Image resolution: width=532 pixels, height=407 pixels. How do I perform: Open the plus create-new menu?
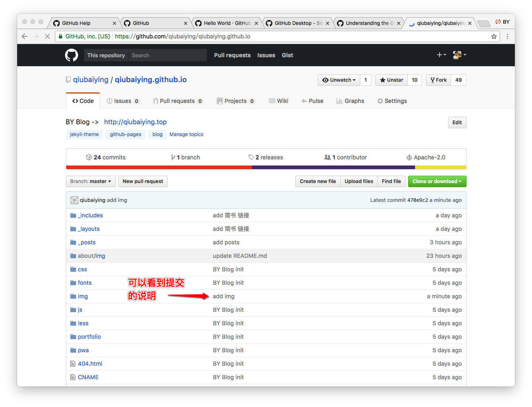click(441, 55)
